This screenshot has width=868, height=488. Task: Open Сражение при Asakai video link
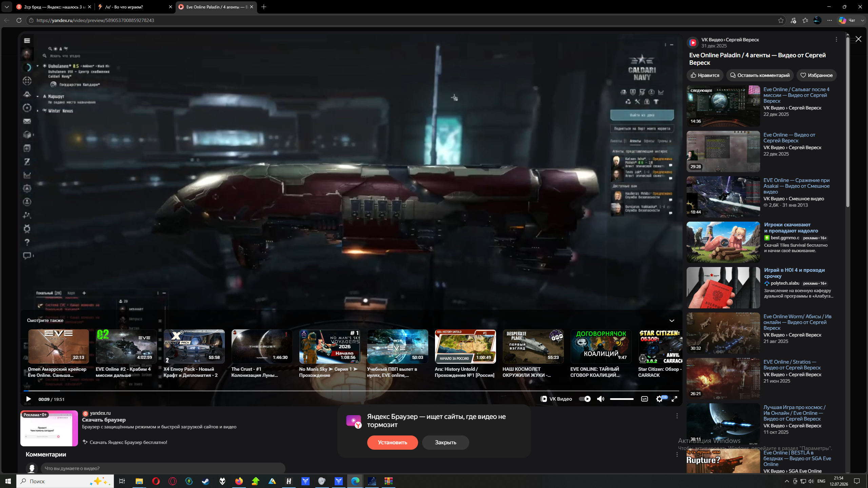[796, 186]
